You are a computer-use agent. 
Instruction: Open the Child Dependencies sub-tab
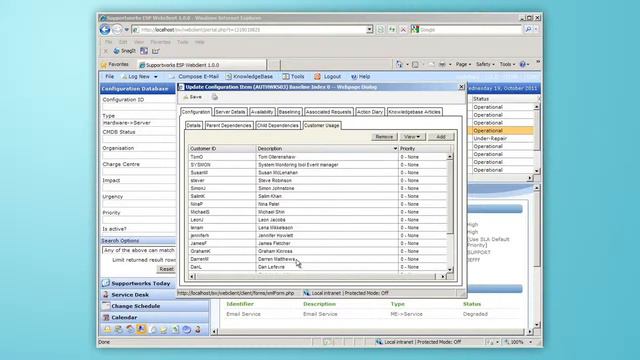click(x=278, y=125)
